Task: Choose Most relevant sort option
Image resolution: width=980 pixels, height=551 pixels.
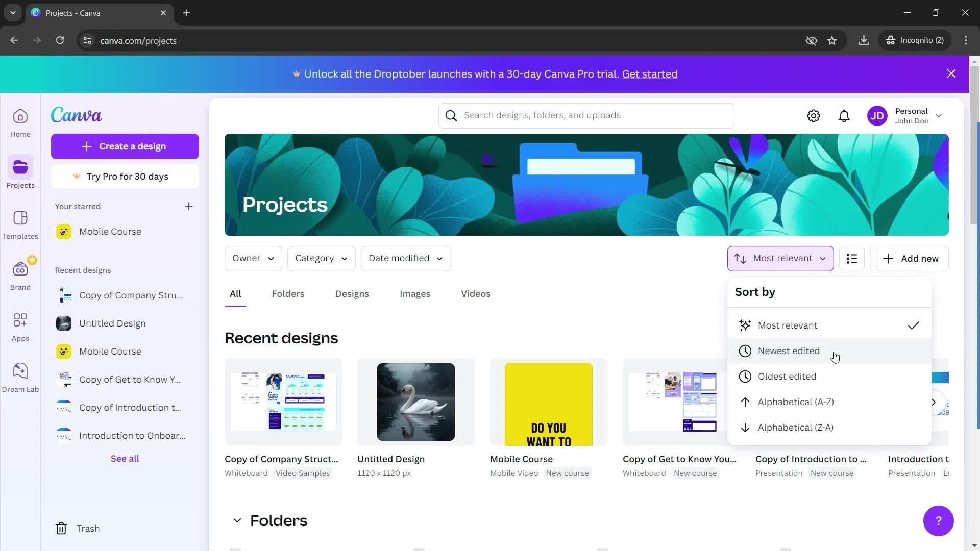Action: (829, 325)
